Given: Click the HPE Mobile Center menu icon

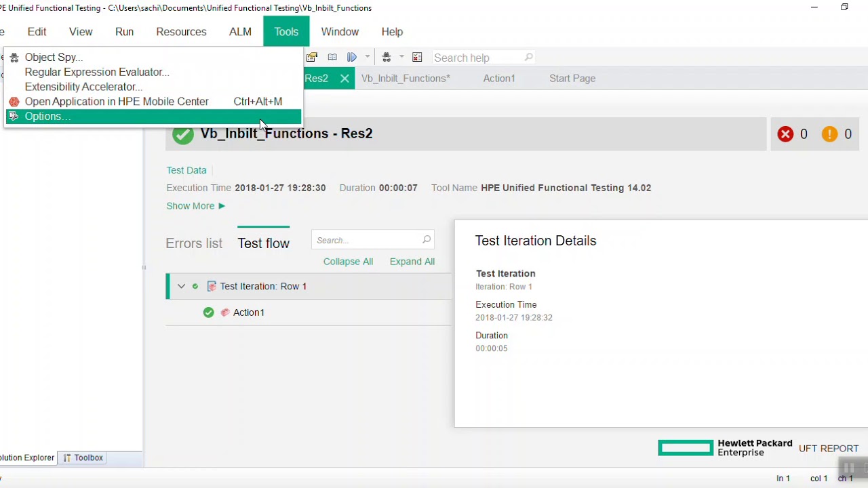Looking at the screenshot, I should 14,102.
